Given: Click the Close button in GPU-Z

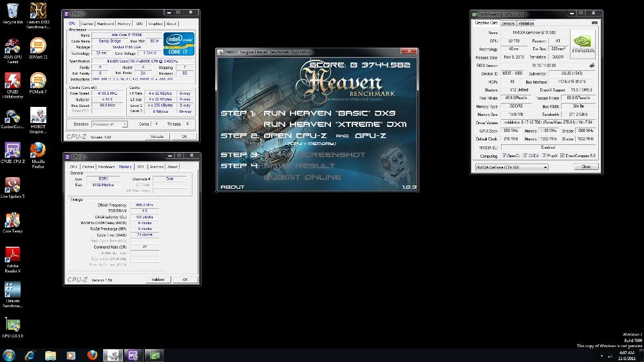Looking at the screenshot, I should [x=585, y=167].
